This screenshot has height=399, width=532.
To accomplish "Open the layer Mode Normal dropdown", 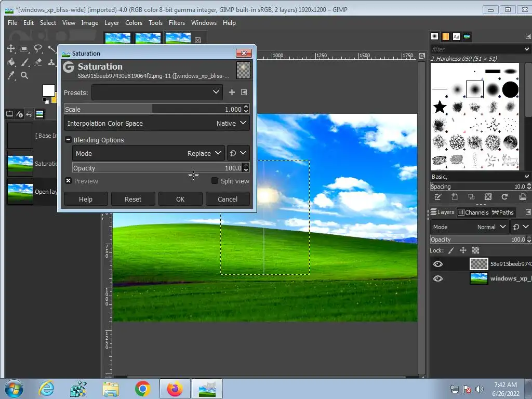I will (x=470, y=227).
